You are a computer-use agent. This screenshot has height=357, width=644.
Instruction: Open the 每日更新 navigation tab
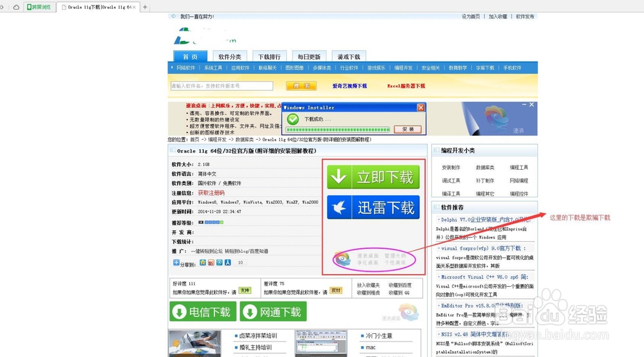(309, 57)
